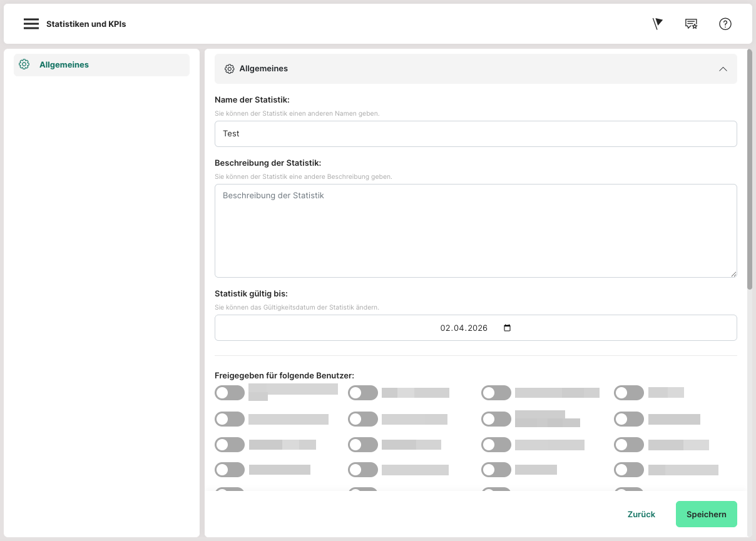Click into the Beschreibung der Statistik textarea

pyautogui.click(x=476, y=230)
